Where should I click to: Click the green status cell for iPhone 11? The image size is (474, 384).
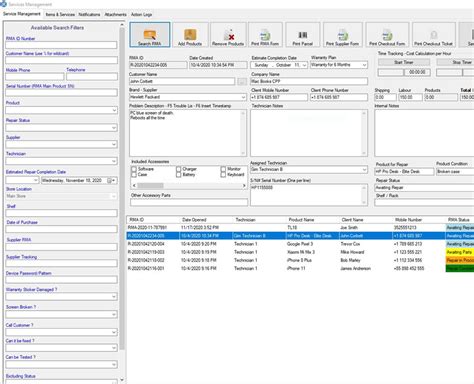point(460,268)
